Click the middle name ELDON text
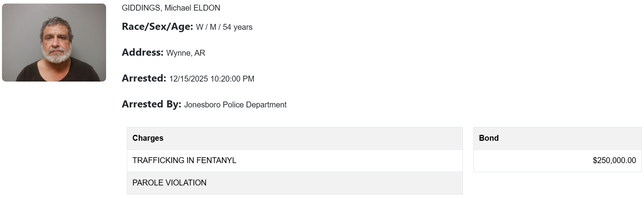 tap(206, 8)
